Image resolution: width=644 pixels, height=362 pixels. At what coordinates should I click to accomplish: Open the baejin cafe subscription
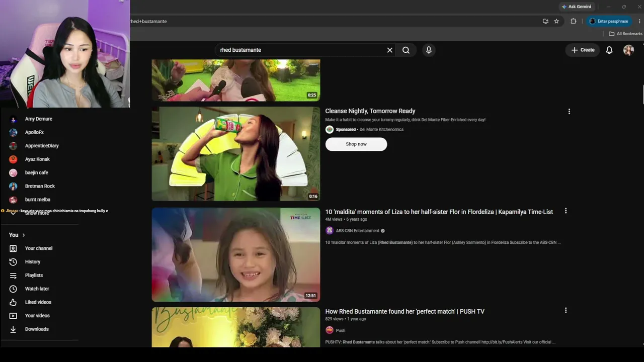tap(37, 172)
